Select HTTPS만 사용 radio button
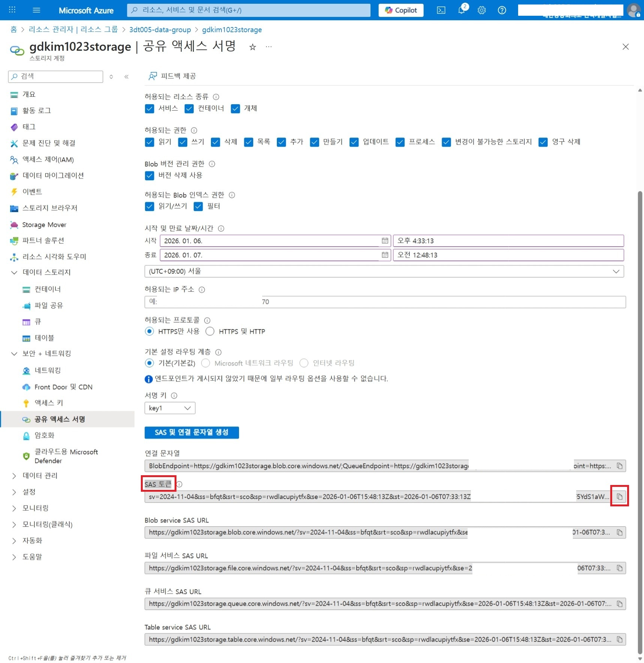The width and height of the screenshot is (644, 663). (x=149, y=331)
